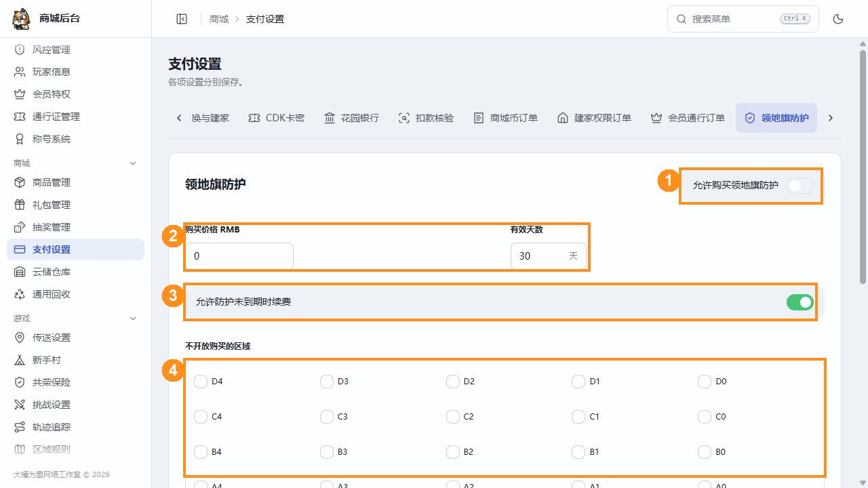Open 商品管理 box icon in sidebar
Viewport: 868px width, 488px height.
[20, 182]
